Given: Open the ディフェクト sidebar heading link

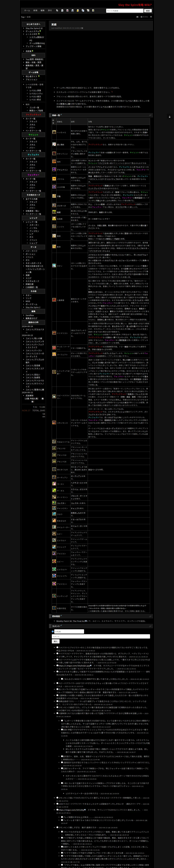Looking at the screenshot, I should pos(33,155).
